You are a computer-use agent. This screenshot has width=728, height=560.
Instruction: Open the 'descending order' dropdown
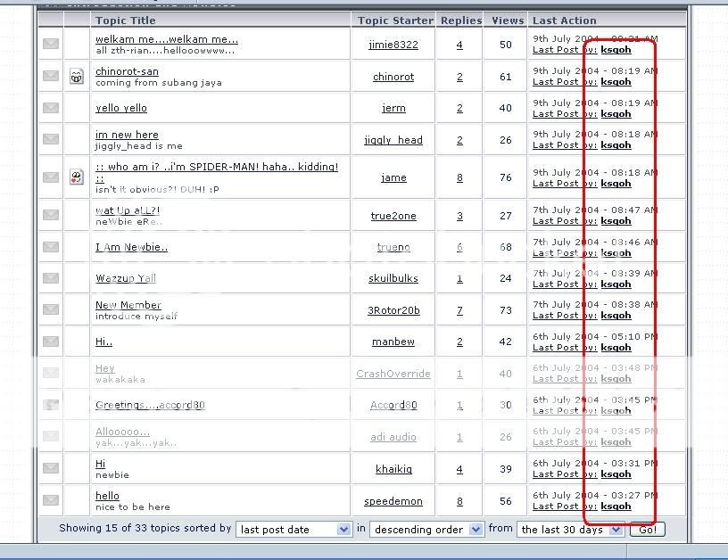coord(426,530)
